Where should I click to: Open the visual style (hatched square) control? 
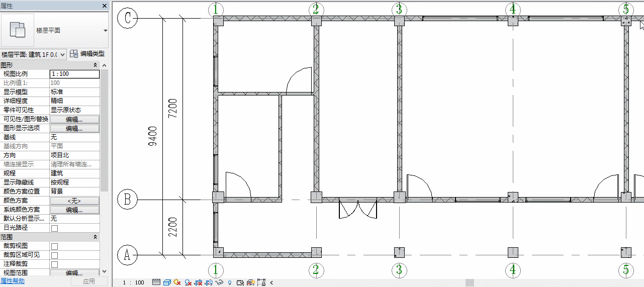click(156, 282)
